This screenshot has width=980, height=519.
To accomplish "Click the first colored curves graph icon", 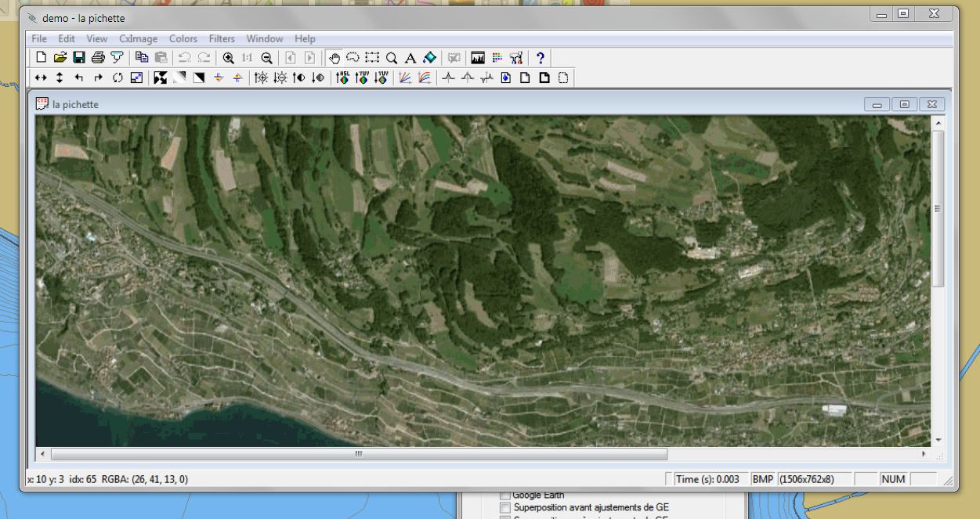I will point(405,77).
